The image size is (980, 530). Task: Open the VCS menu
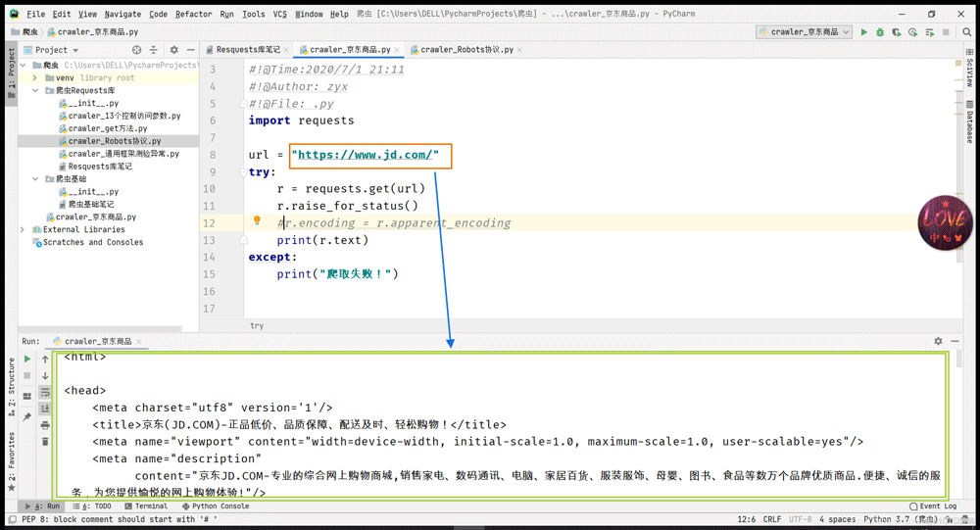coord(279,14)
